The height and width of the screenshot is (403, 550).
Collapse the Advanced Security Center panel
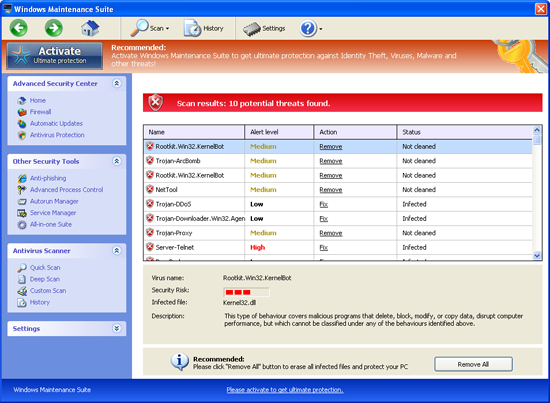tap(116, 83)
